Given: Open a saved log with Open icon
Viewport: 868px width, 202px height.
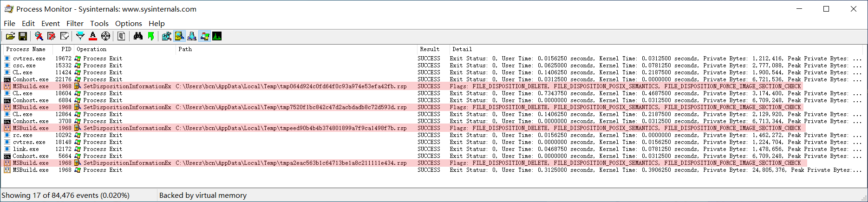Looking at the screenshot, I should [x=10, y=36].
